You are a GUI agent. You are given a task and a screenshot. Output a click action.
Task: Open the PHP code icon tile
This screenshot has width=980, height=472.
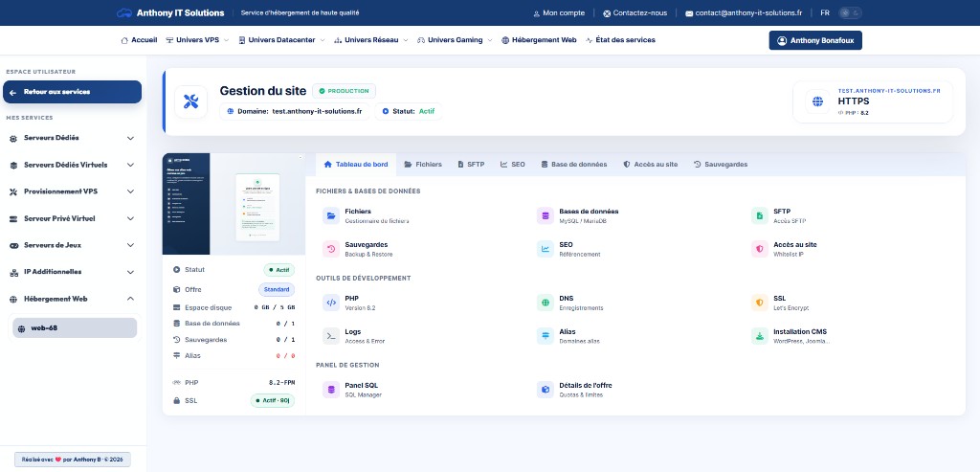330,303
